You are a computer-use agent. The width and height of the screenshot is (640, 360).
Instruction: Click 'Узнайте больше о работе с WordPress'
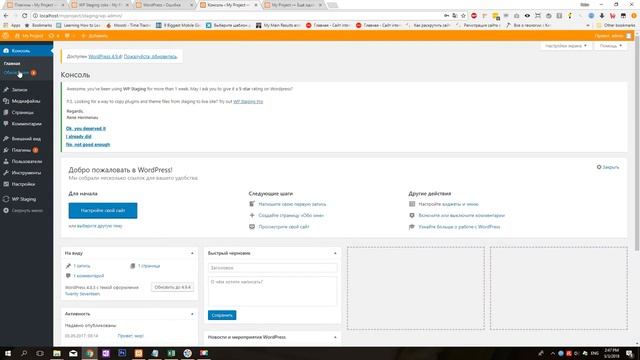point(459,227)
